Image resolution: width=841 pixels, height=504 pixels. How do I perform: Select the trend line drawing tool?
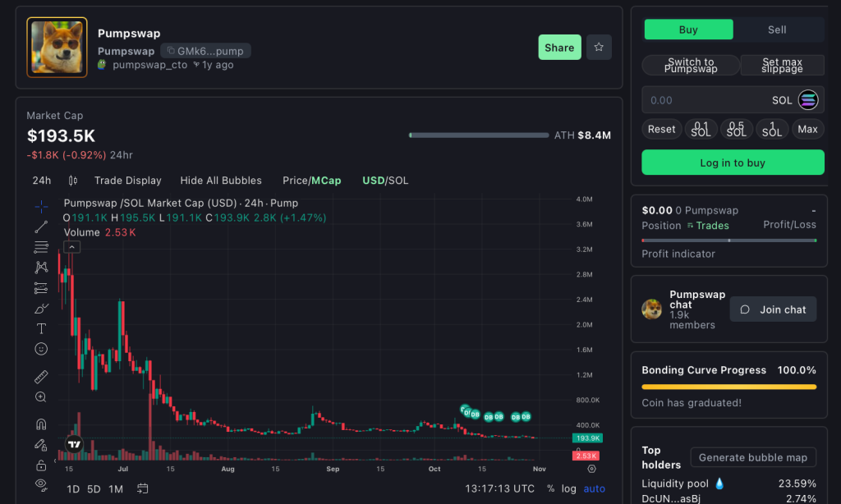[x=40, y=227]
